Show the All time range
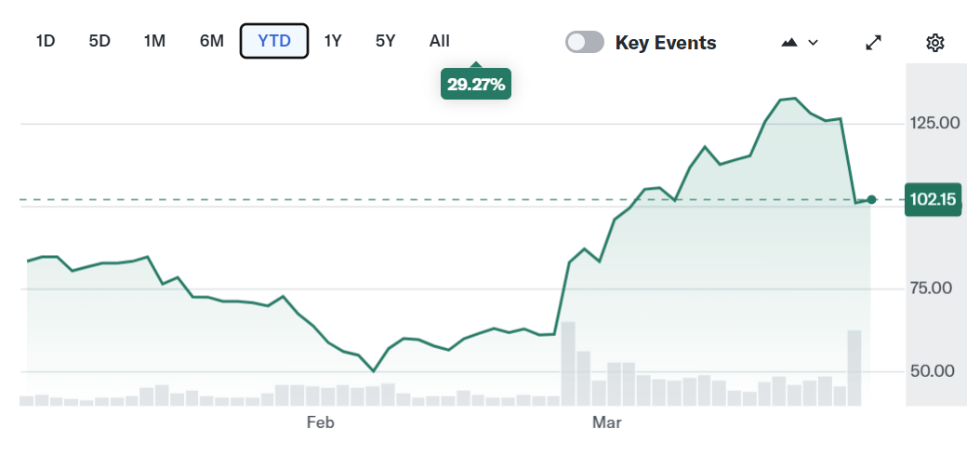Image resolution: width=980 pixels, height=456 pixels. [440, 41]
